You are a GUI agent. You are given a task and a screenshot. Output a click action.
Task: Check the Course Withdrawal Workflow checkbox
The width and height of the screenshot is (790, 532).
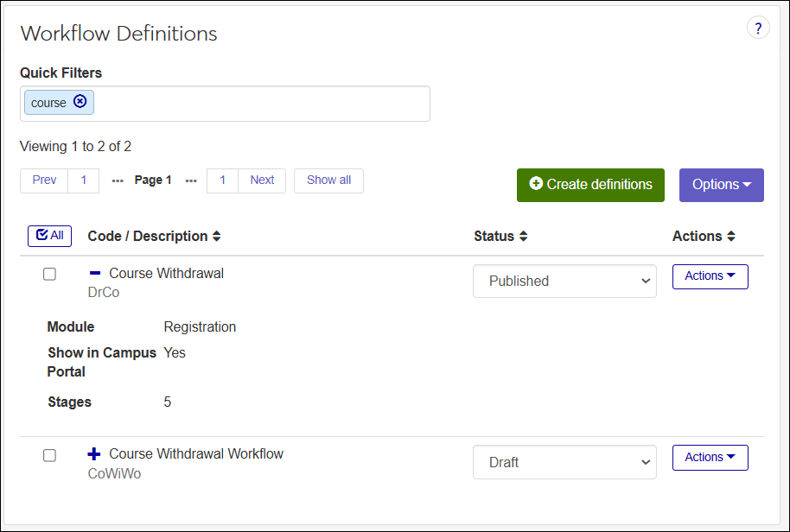click(50, 455)
